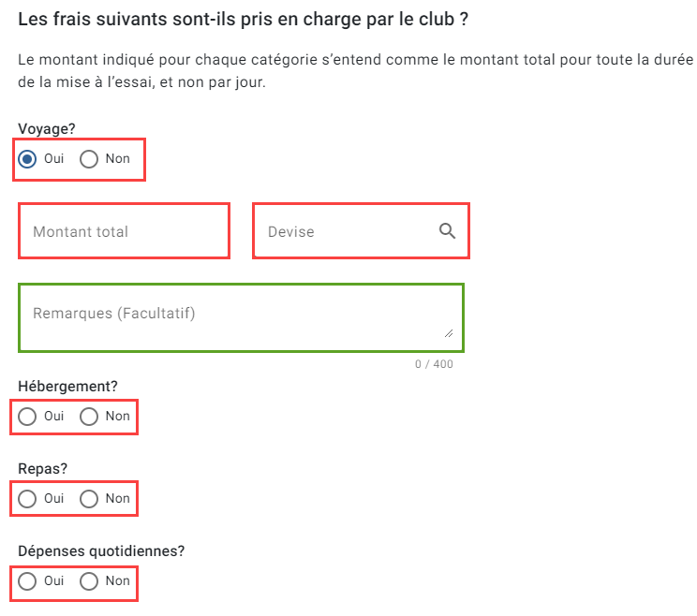
Task: Select Oui for Voyage
Action: (x=27, y=159)
